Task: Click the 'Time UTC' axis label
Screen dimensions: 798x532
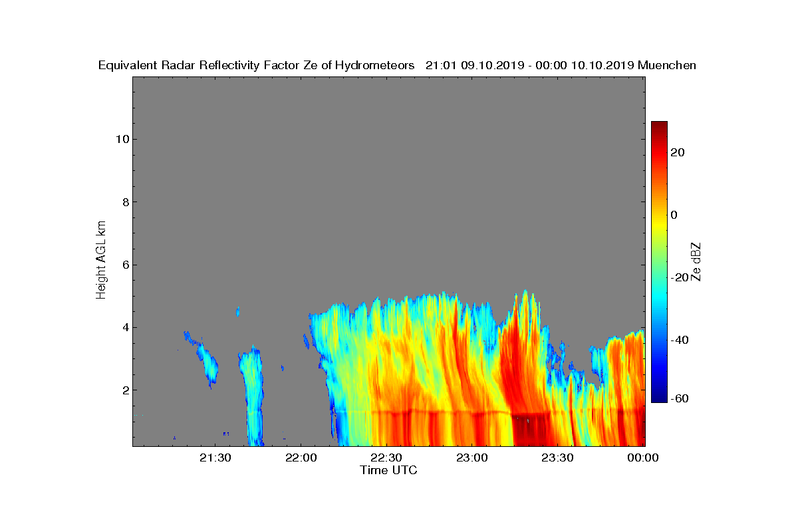Action: click(x=388, y=470)
